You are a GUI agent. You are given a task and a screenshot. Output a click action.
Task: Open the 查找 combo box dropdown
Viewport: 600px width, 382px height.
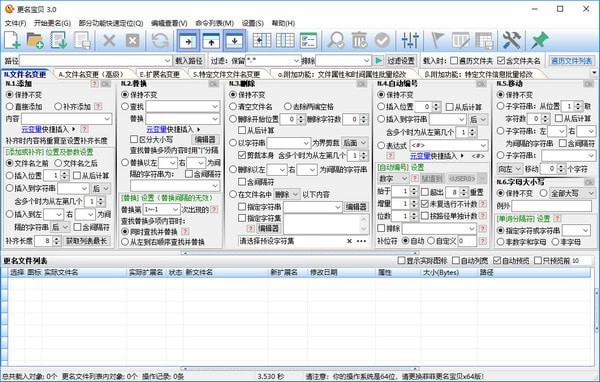pos(215,106)
